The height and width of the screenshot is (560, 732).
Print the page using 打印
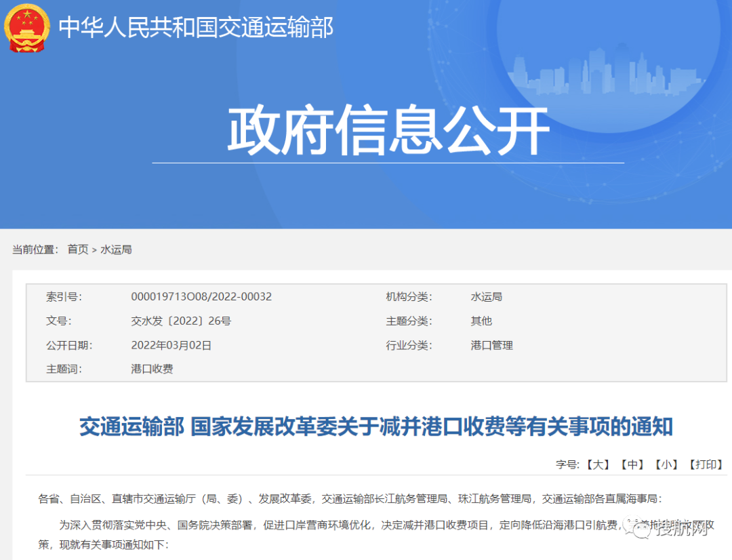click(x=705, y=464)
